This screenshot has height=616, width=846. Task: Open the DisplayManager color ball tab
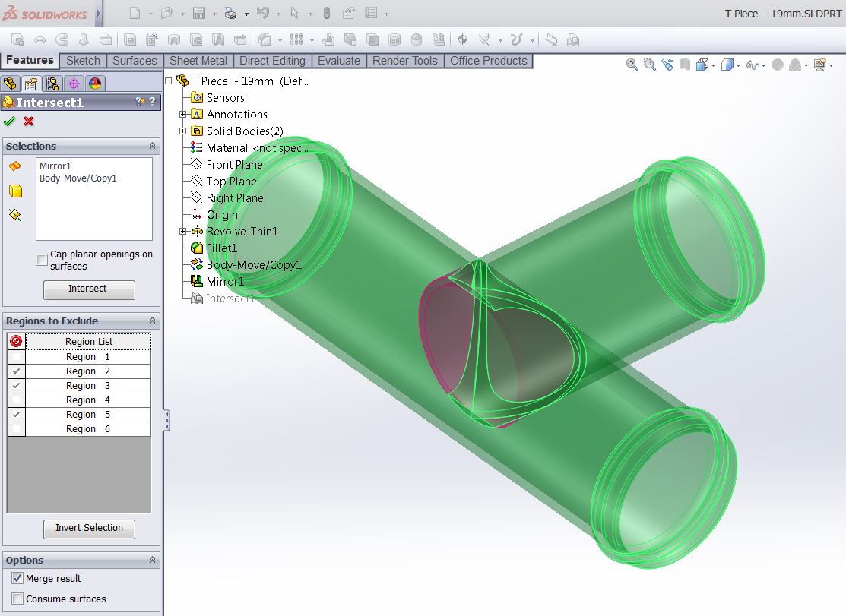click(x=94, y=84)
